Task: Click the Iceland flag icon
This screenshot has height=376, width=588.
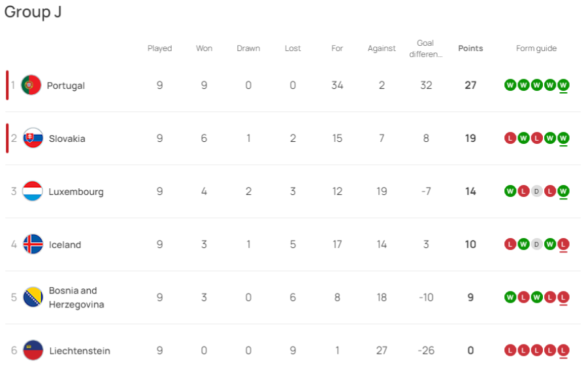Action: click(33, 245)
